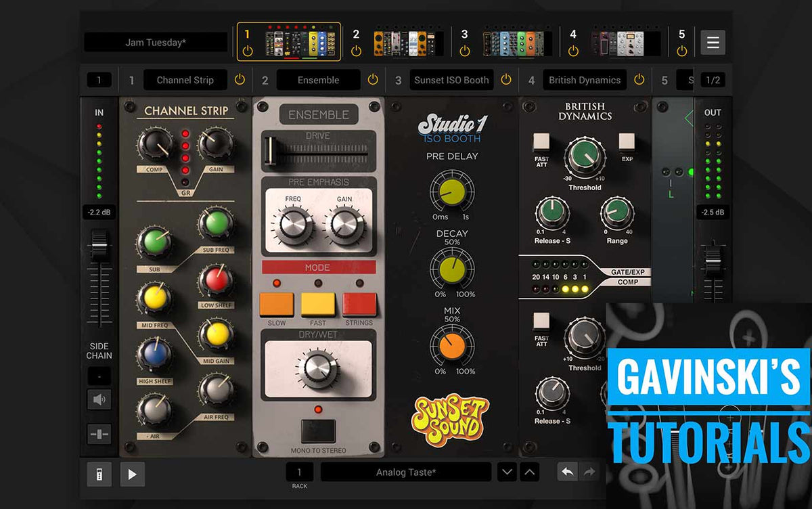Image resolution: width=812 pixels, height=509 pixels.
Task: Select SLOW mode on Ensemble
Action: [x=277, y=305]
